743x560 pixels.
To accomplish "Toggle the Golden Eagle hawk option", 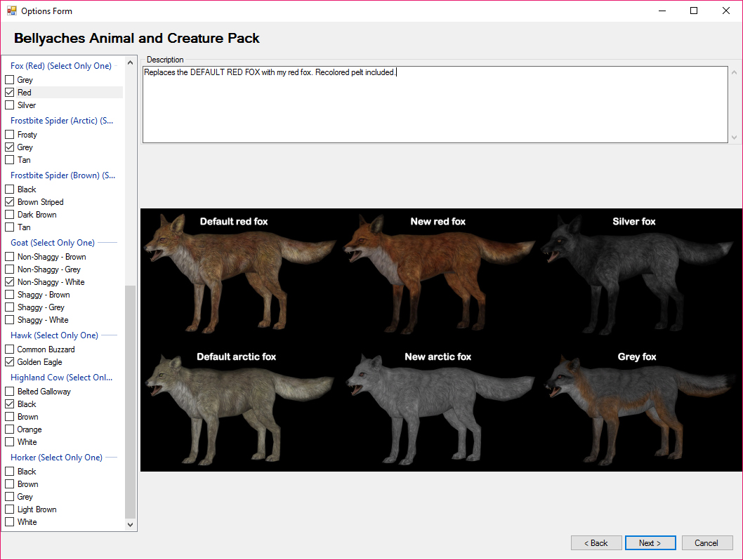I will point(9,362).
